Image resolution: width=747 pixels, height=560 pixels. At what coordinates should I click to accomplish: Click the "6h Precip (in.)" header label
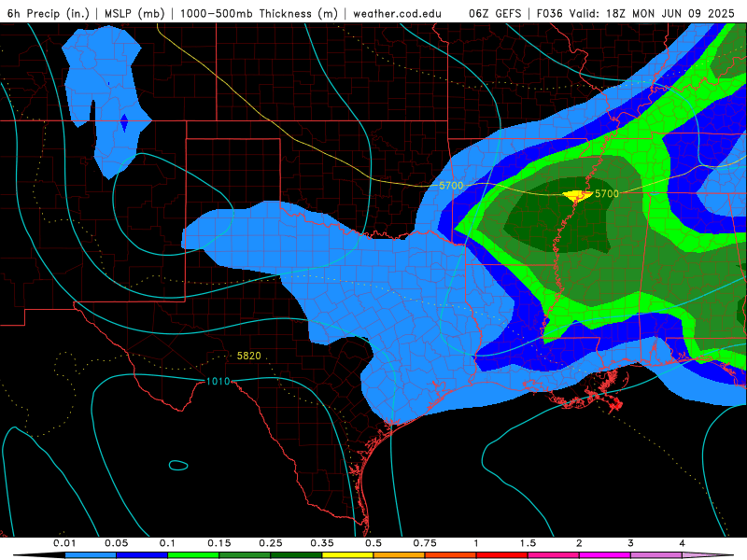[49, 13]
